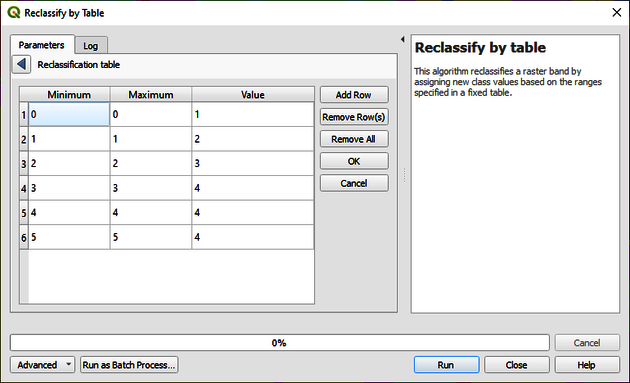Select the Value cell in row 5
The width and height of the screenshot is (630, 383).
(x=253, y=213)
